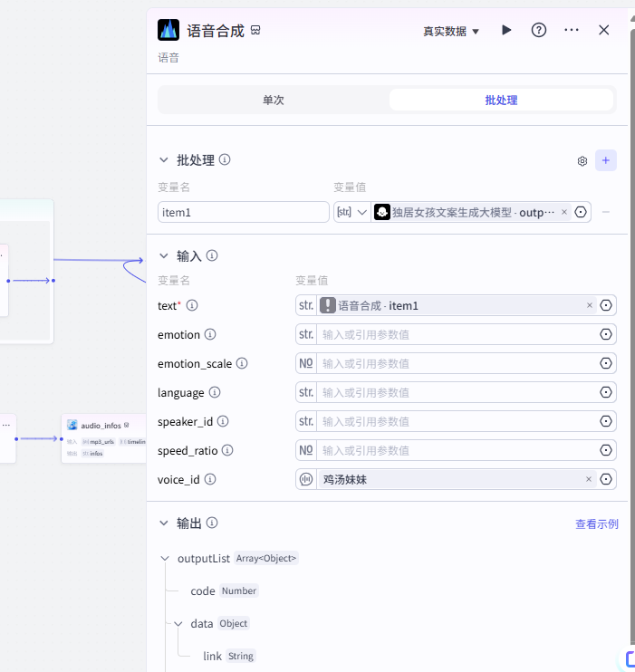Collapse the 批处理 section
Screen dimensions: 635x672
click(164, 160)
